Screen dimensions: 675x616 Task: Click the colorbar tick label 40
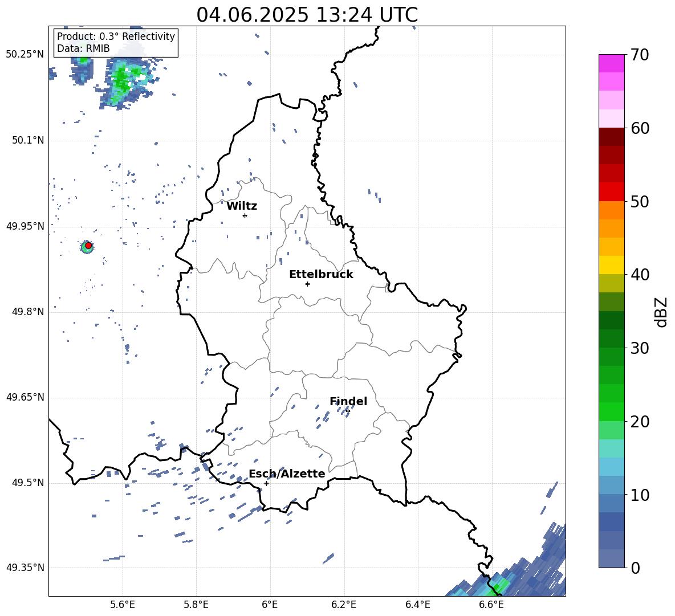(x=640, y=275)
